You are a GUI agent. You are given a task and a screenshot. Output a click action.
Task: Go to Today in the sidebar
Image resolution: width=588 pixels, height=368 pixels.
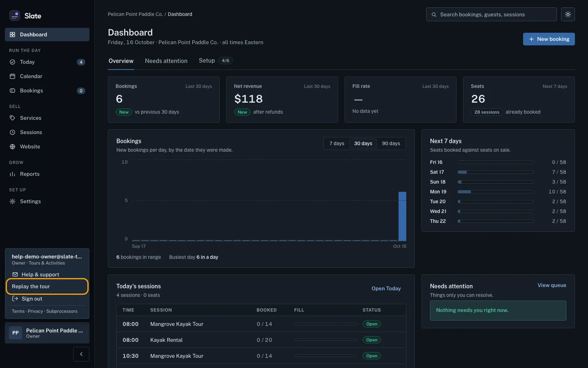point(47,62)
